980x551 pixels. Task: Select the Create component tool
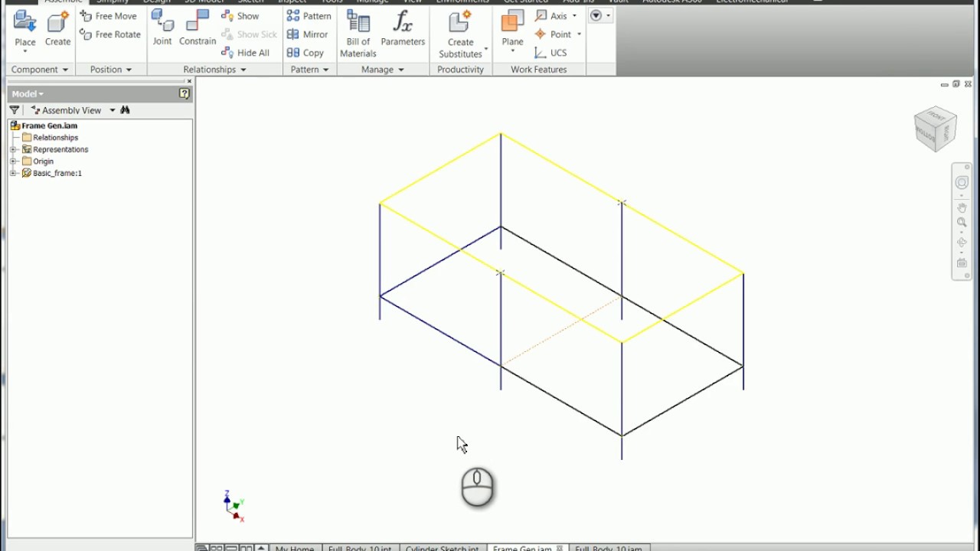tap(57, 28)
